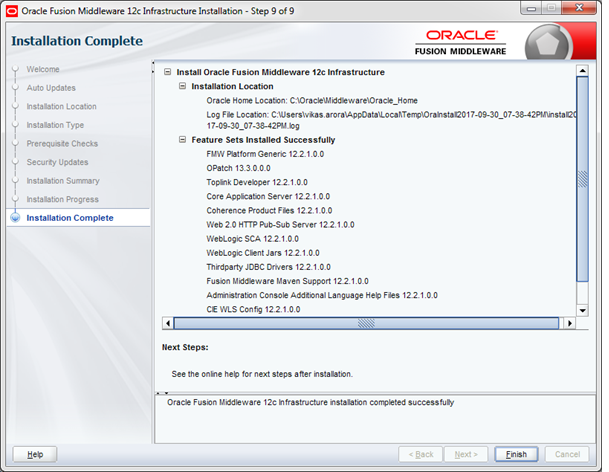Click the Cancel button
The image size is (609, 472).
click(567, 454)
